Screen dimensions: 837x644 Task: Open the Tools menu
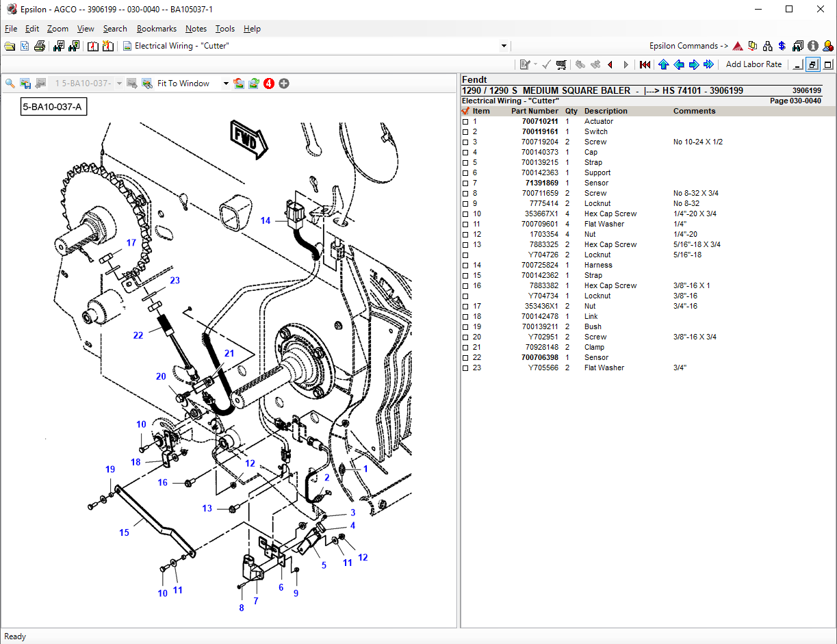coord(225,29)
